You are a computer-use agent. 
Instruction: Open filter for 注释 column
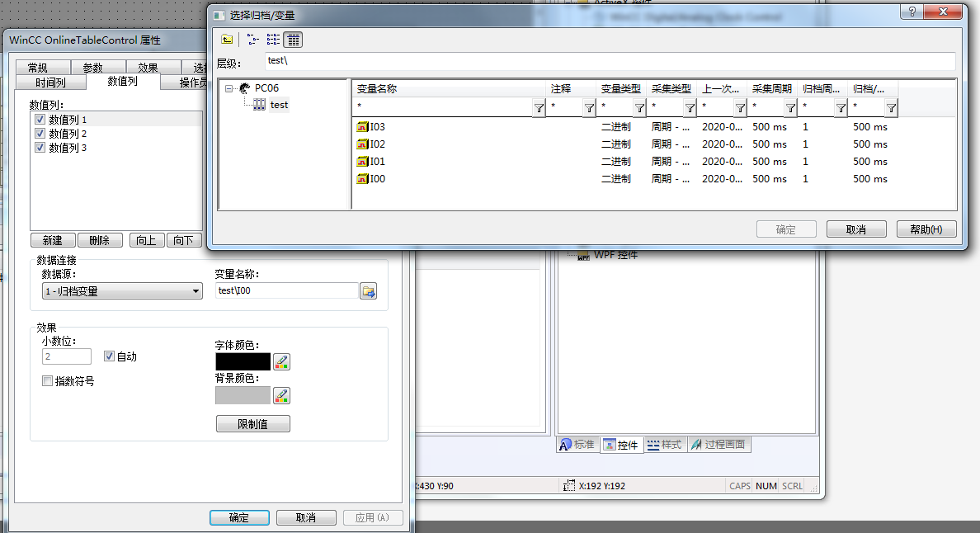click(x=589, y=107)
